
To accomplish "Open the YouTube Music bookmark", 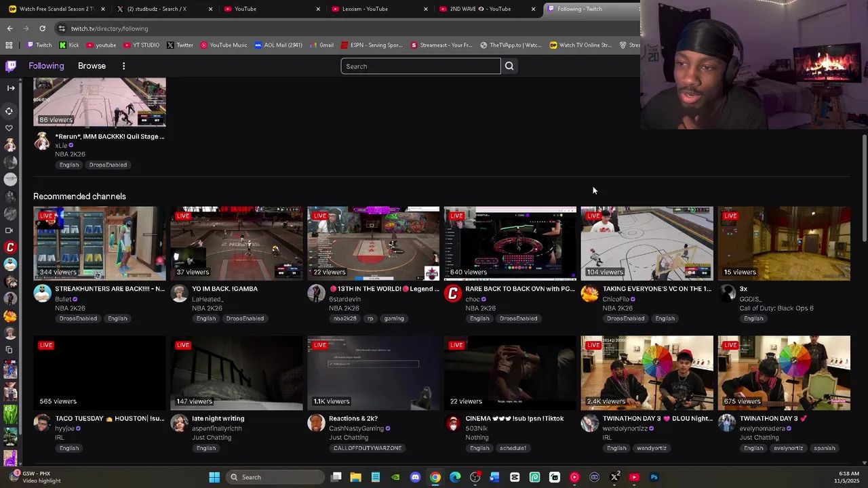I will pos(223,45).
